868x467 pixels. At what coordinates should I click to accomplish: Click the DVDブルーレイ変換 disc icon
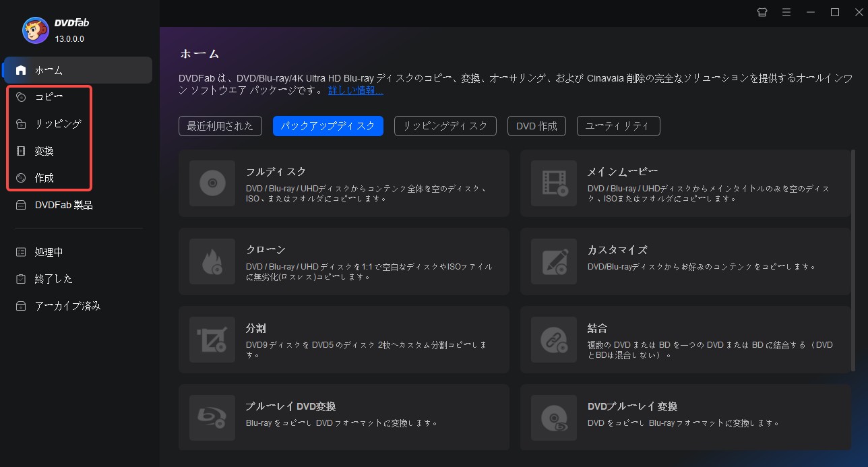(x=554, y=418)
